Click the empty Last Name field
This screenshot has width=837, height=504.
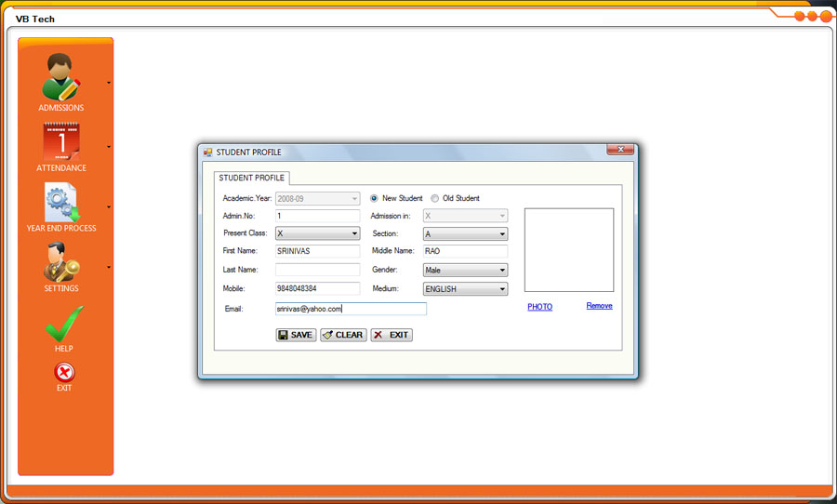click(318, 270)
